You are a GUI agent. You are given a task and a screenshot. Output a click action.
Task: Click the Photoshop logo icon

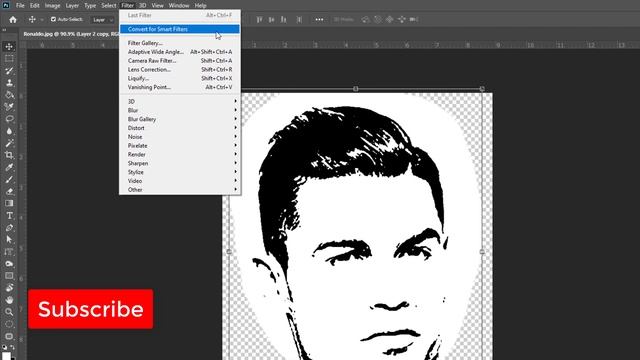click(6, 5)
